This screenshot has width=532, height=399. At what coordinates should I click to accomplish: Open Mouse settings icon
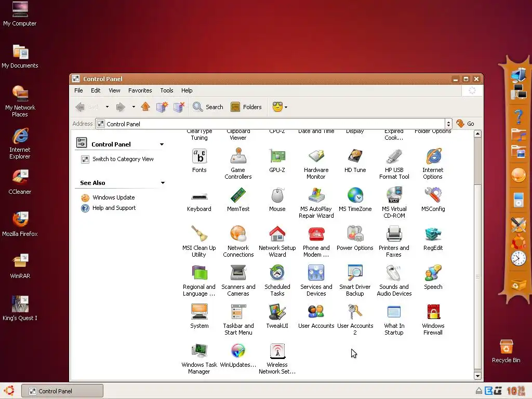coord(277,199)
